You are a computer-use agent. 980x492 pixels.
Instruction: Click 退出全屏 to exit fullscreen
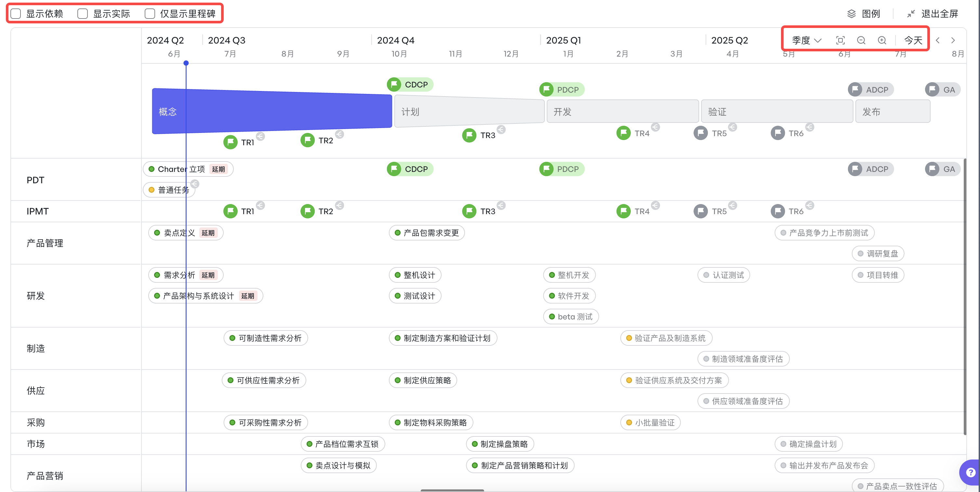(933, 14)
